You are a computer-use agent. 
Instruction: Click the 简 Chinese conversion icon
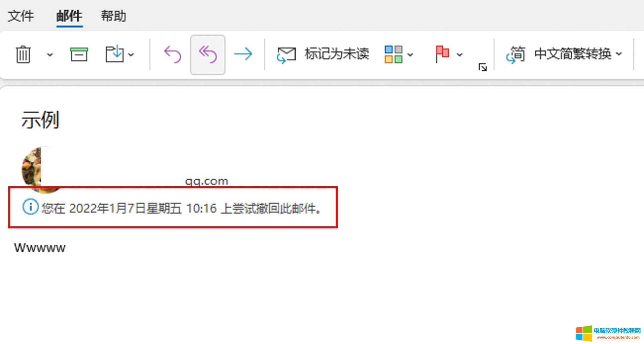516,54
